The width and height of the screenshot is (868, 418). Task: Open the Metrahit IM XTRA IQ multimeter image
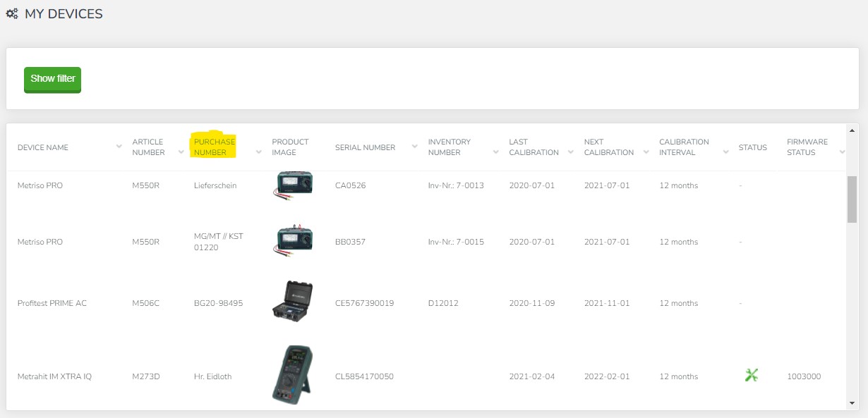pyautogui.click(x=293, y=374)
